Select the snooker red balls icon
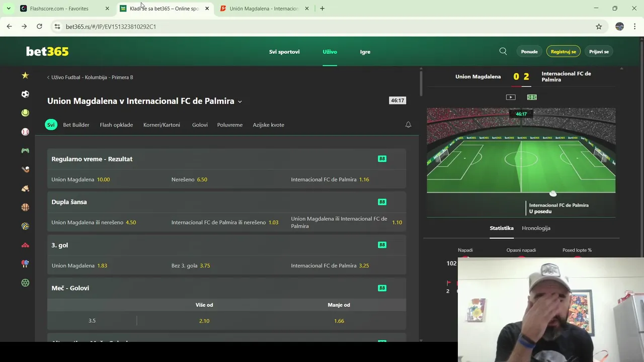The width and height of the screenshot is (644, 362). (x=25, y=245)
